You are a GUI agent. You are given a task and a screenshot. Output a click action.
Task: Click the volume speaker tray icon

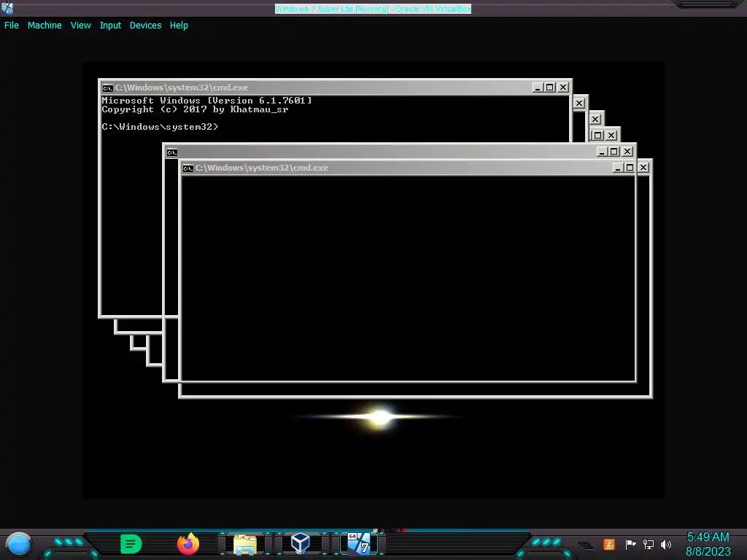click(666, 544)
